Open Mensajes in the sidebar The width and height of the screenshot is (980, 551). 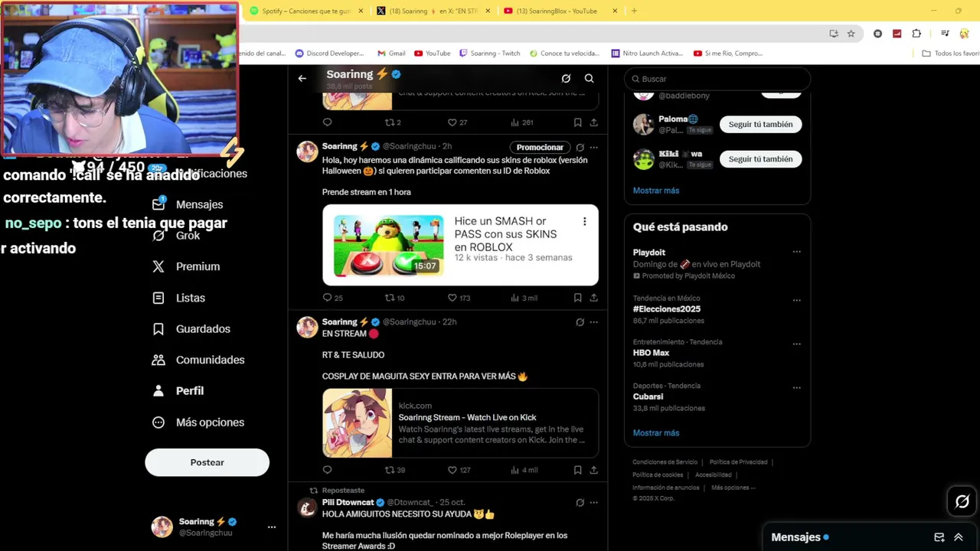coord(188,204)
